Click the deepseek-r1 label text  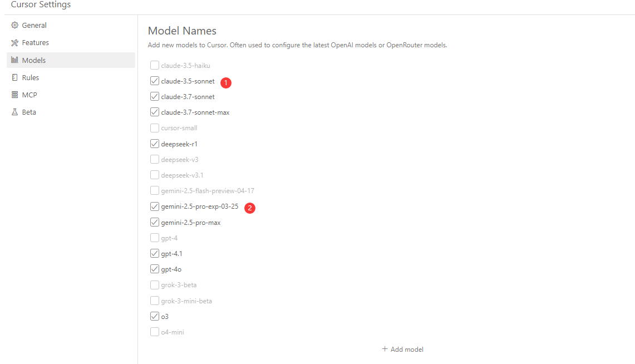[x=179, y=144]
